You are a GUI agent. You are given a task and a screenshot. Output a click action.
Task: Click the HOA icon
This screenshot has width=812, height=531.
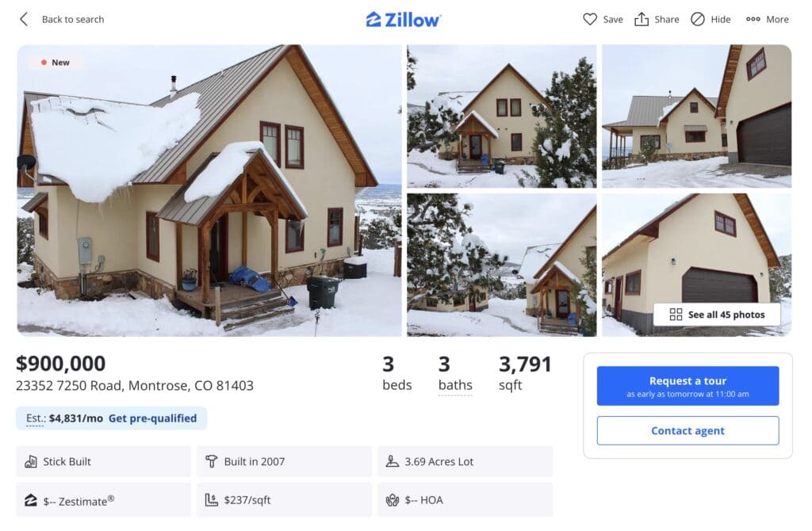click(393, 500)
